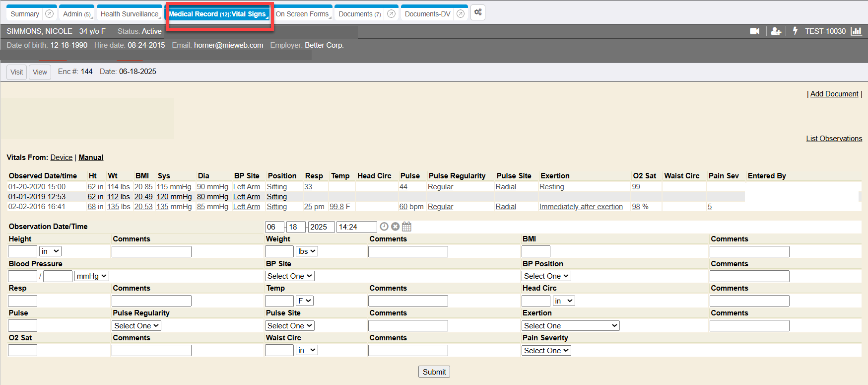The height and width of the screenshot is (385, 868).
Task: Pop out the Summary tab arrow icon
Action: click(49, 14)
